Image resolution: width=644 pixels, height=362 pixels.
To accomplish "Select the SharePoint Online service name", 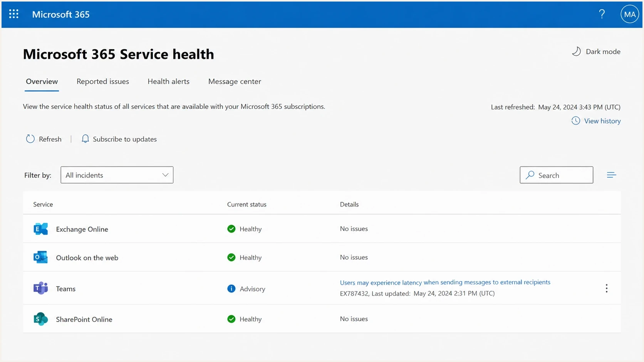I will pos(84,319).
